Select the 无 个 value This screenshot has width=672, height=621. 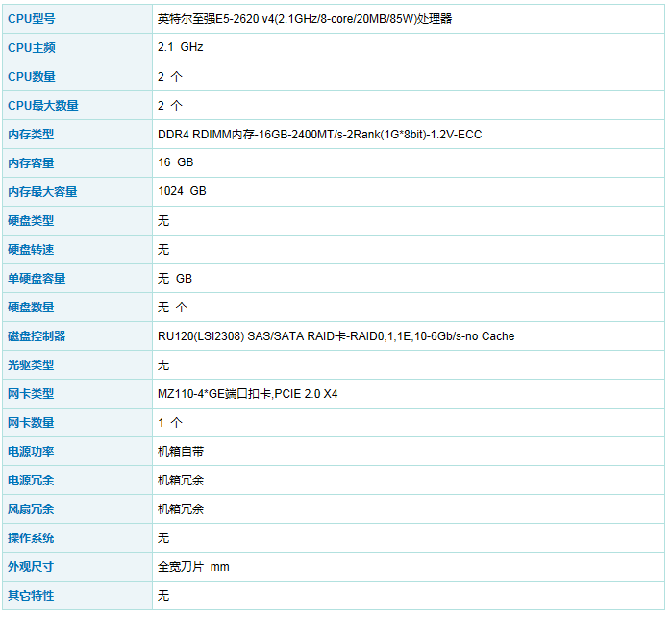point(172,308)
